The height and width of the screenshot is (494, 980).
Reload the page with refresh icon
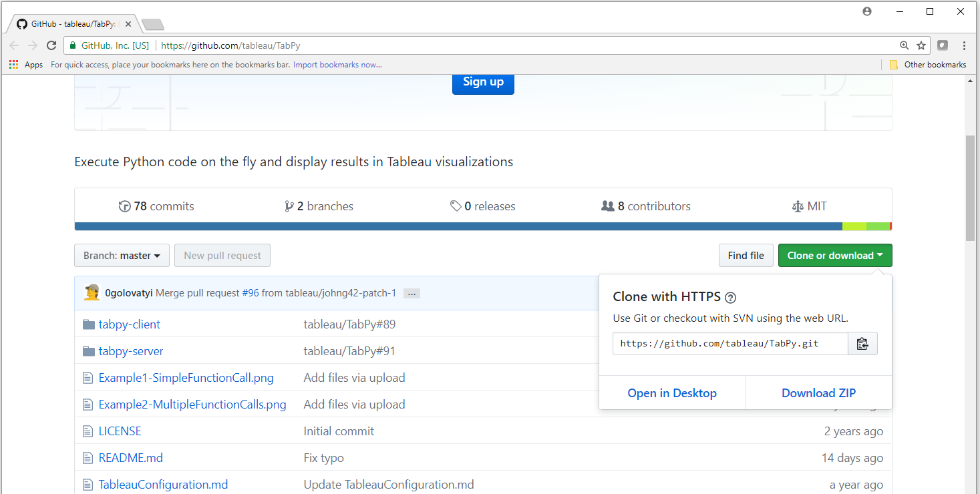[51, 45]
